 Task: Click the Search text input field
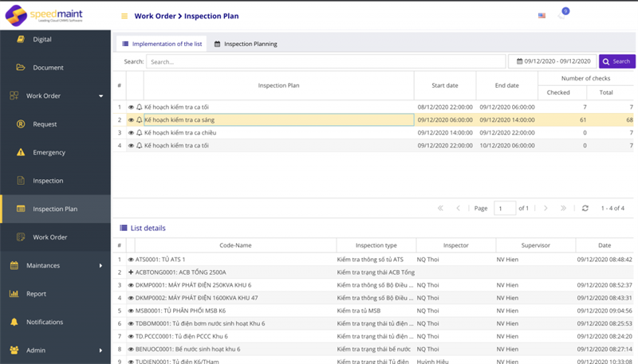325,61
